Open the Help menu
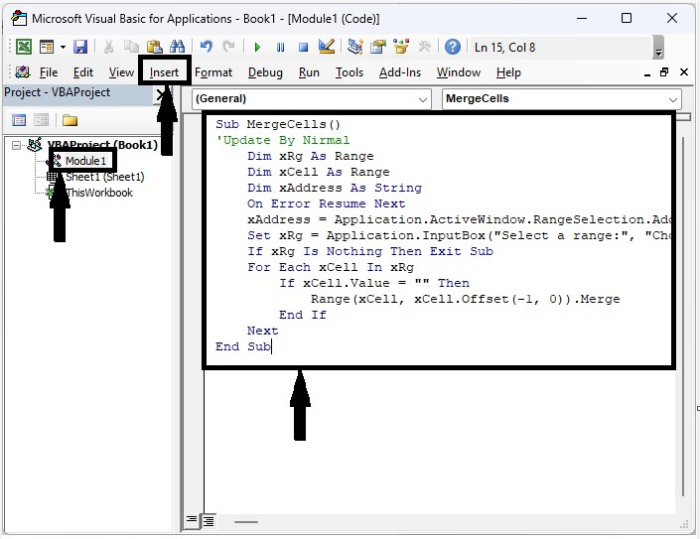700x539 pixels. tap(508, 72)
